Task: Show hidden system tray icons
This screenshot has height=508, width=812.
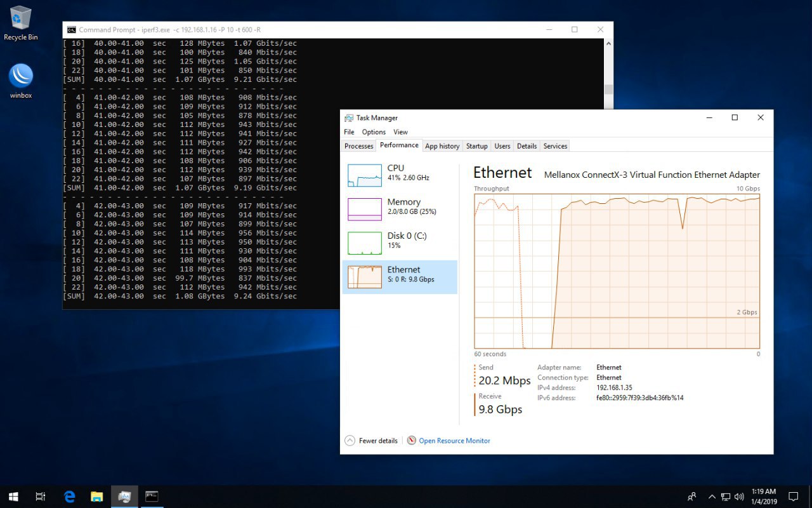Action: click(x=712, y=497)
